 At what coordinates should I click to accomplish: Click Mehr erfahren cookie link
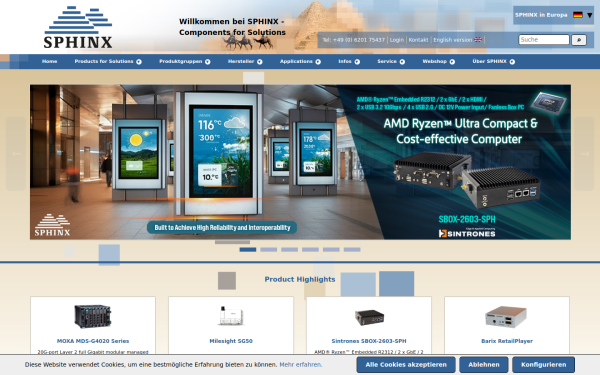[300, 365]
